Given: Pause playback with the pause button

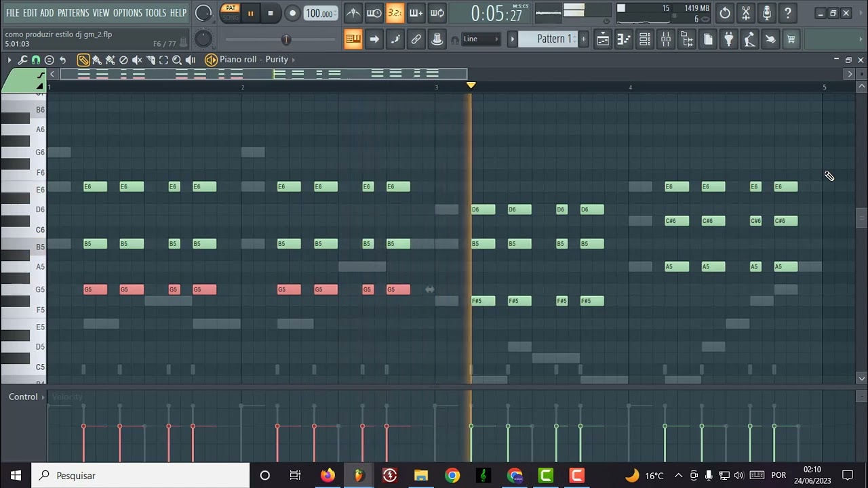Looking at the screenshot, I should (x=250, y=13).
